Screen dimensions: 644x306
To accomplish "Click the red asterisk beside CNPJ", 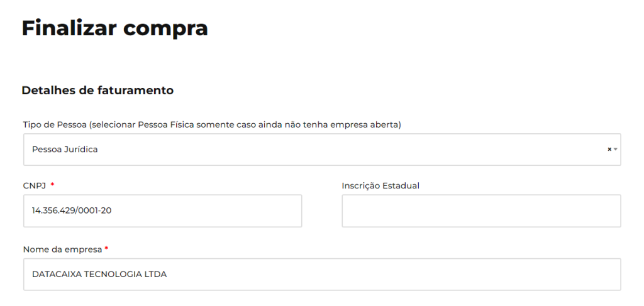I will [x=52, y=185].
